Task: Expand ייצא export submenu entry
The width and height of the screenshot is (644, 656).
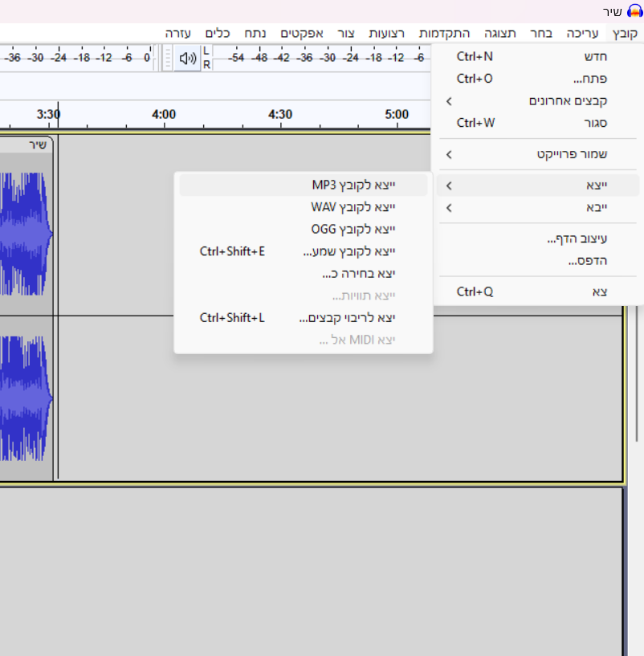Action: (538, 185)
